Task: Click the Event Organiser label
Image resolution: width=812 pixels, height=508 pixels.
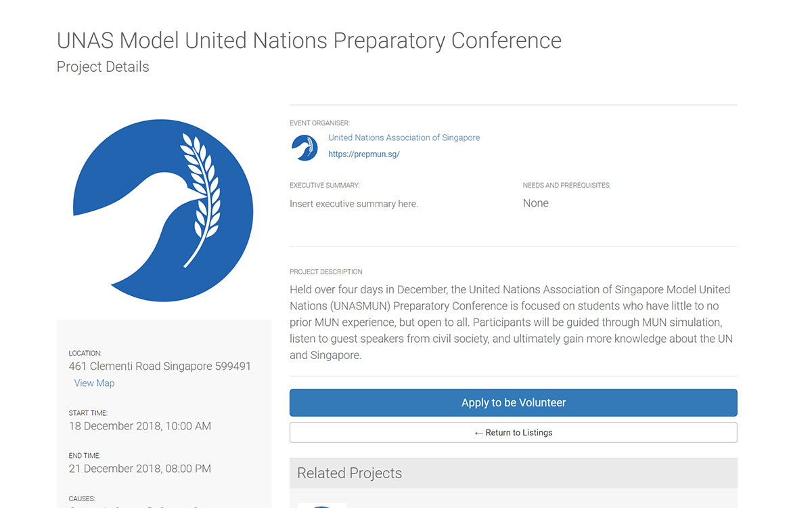Action: click(x=320, y=123)
